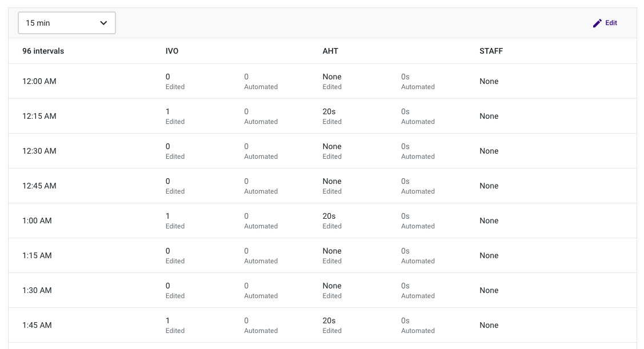The height and width of the screenshot is (349, 644).
Task: Click STAFF None value for 12:00 AM
Action: (489, 82)
